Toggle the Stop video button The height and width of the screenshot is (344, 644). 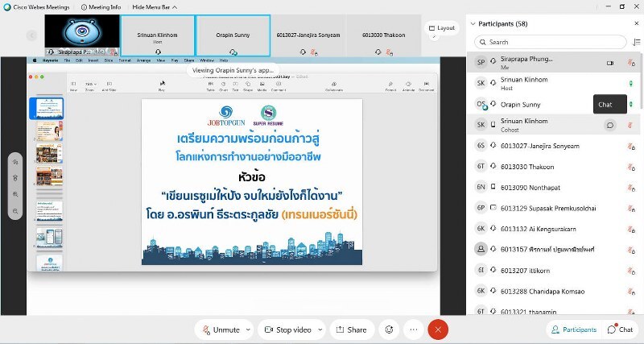tap(288, 329)
